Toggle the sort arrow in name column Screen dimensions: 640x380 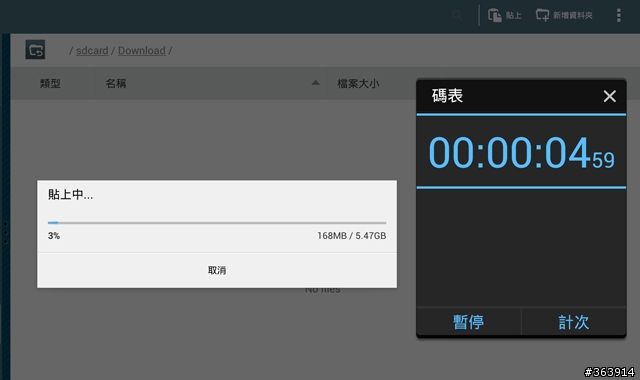click(x=316, y=83)
